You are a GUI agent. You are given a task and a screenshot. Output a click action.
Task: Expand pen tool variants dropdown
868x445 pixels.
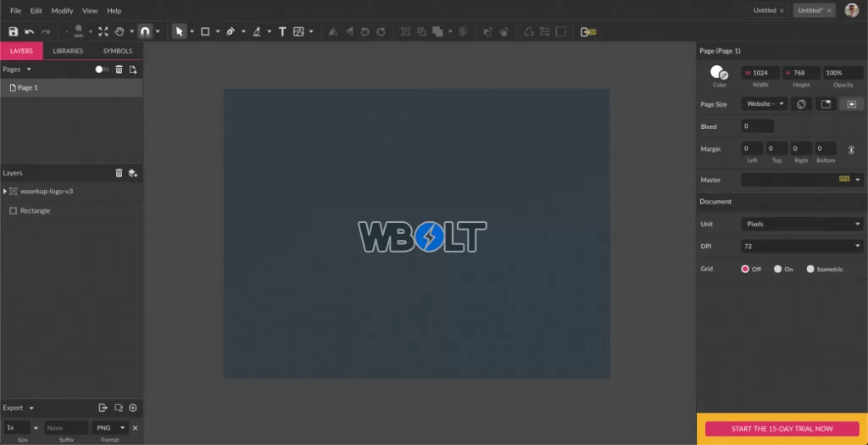(243, 31)
